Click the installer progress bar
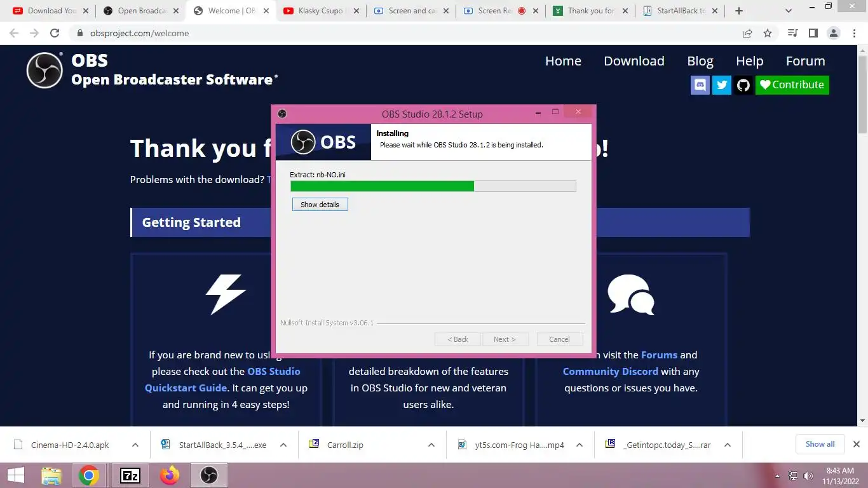The width and height of the screenshot is (868, 488). click(433, 186)
